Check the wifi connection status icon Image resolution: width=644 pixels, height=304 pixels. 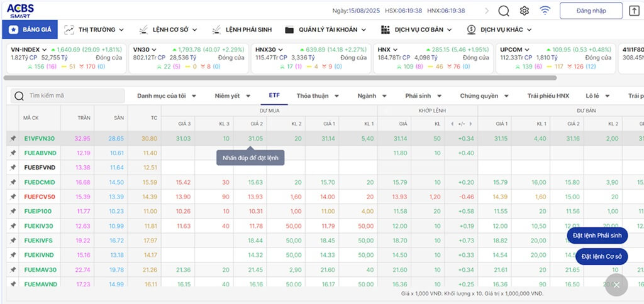[545, 11]
